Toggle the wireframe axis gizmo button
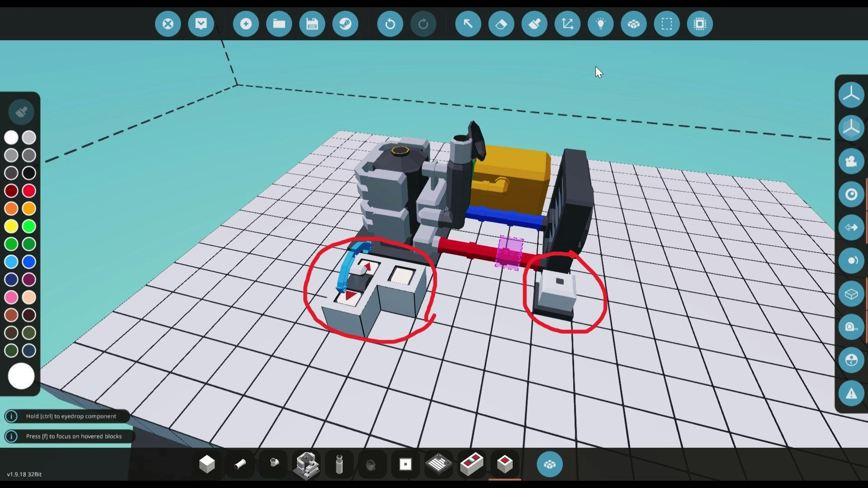868x488 pixels. click(x=851, y=95)
